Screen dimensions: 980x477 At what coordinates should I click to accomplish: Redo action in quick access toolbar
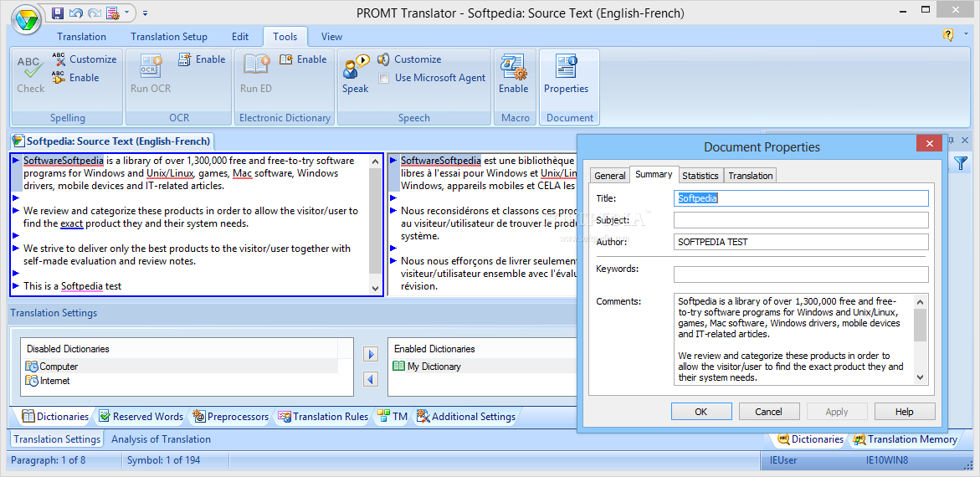95,13
